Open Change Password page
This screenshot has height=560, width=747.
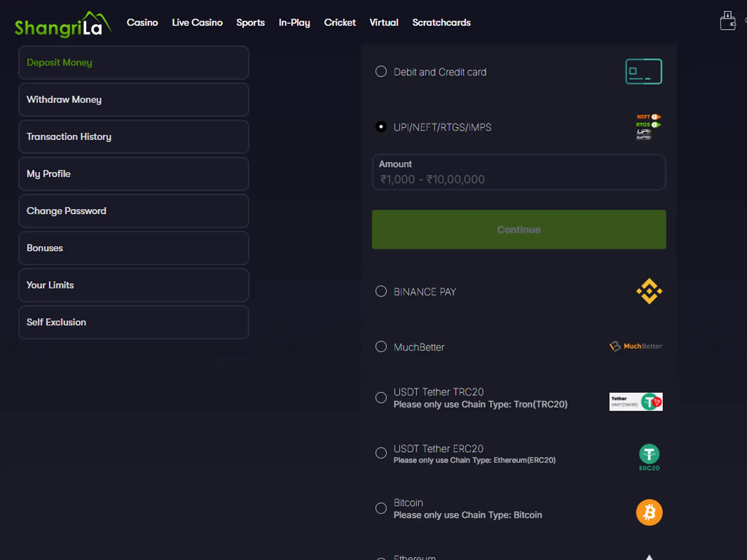(134, 211)
